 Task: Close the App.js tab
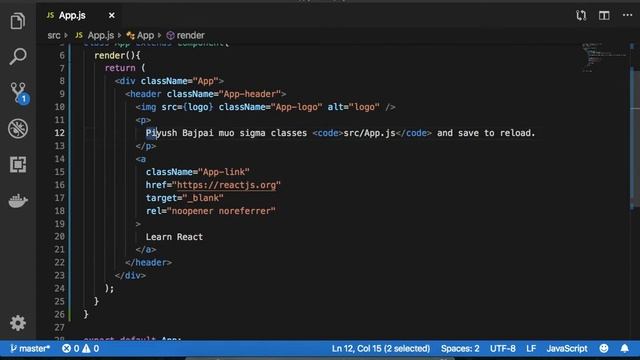pyautogui.click(x=111, y=16)
